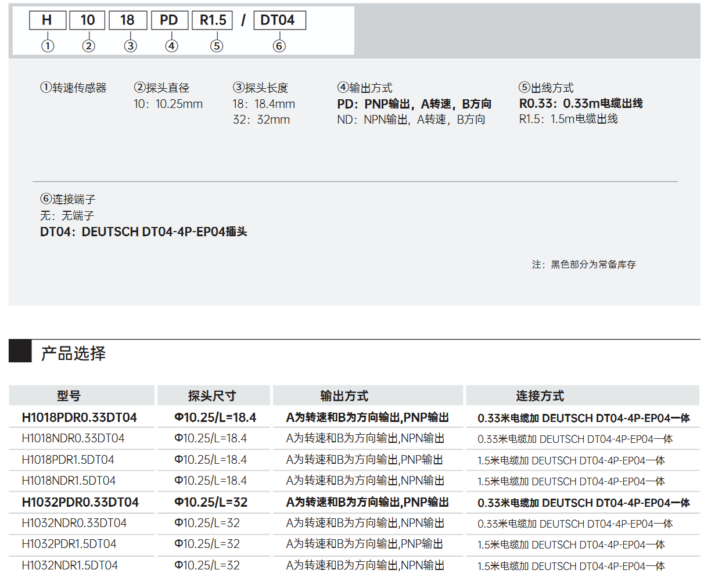Choose the H1018NDR1.5DT04 model row
The height and width of the screenshot is (588, 704).
(x=69, y=481)
